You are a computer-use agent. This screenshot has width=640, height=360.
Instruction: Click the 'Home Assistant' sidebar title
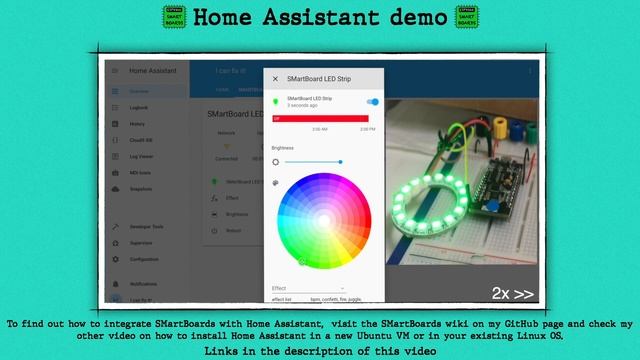[153, 71]
